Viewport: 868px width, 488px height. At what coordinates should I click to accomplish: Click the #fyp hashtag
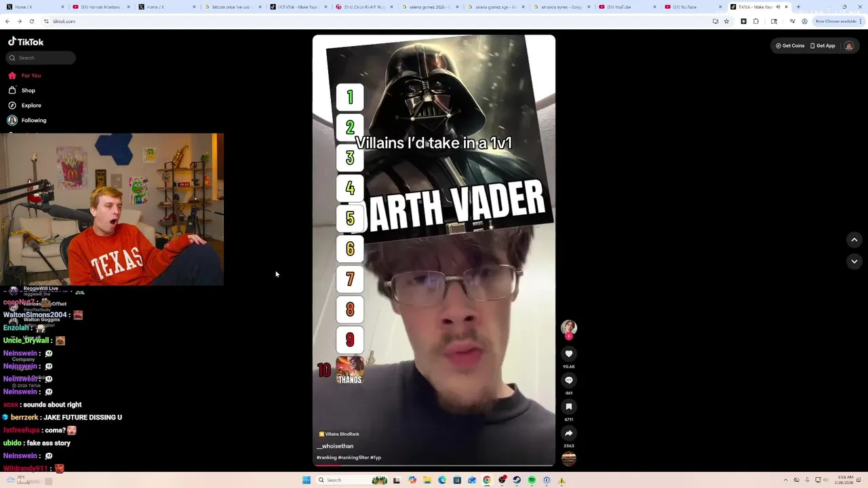click(x=376, y=457)
